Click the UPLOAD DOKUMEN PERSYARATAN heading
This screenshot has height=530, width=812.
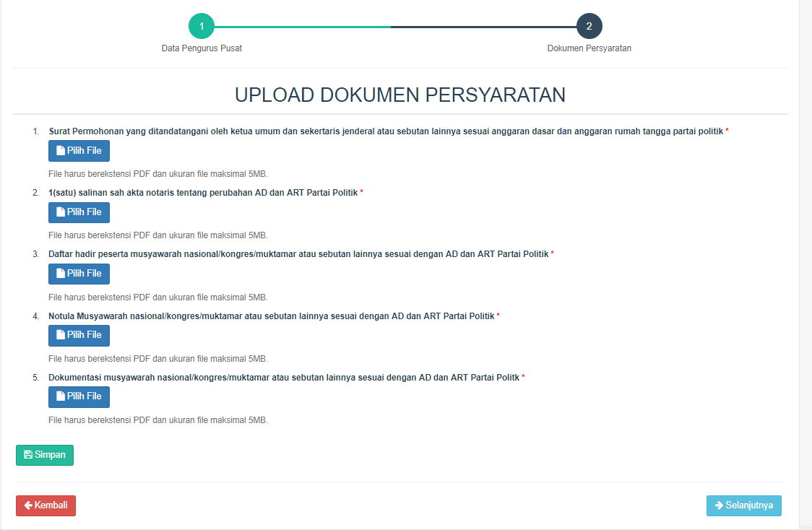399,95
